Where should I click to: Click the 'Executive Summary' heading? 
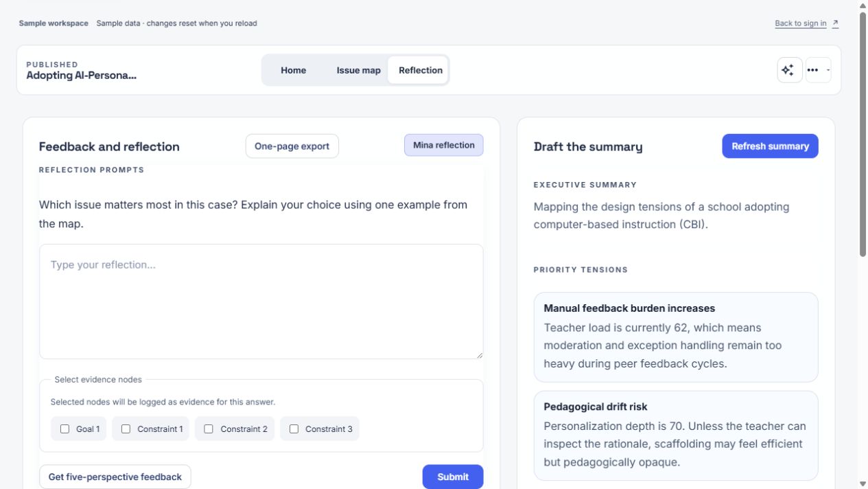click(x=585, y=185)
